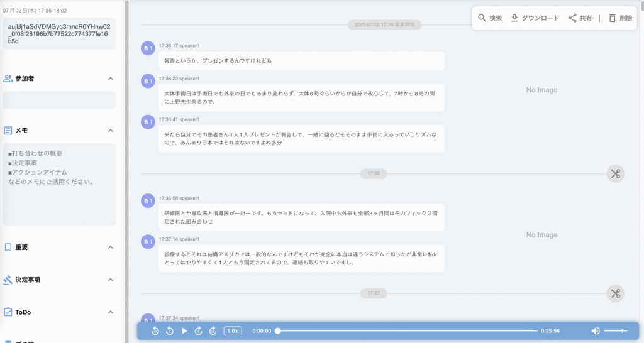The image size is (644, 343).
Task: Click the upper 'No Image' placeholder
Action: coord(541,90)
